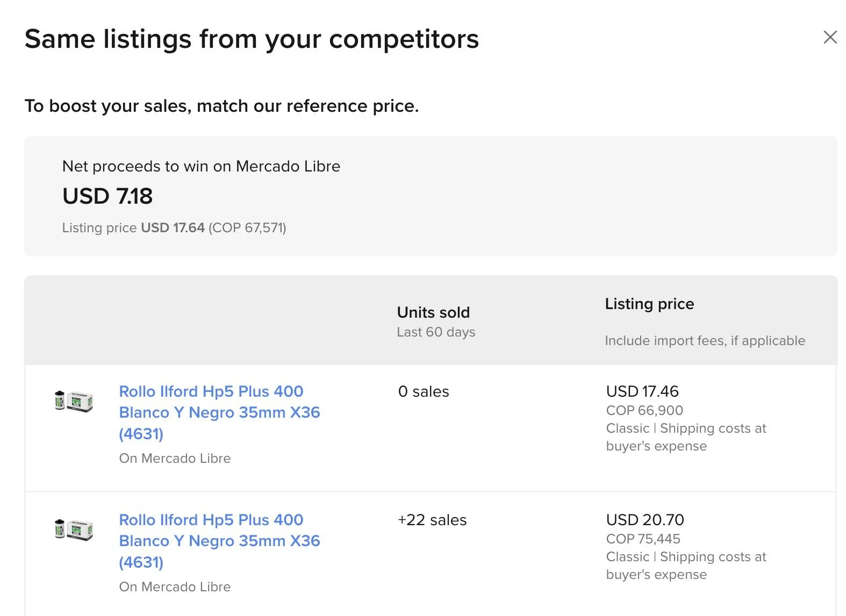Click the Net proceeds to win label
The image size is (846, 616).
point(201,166)
